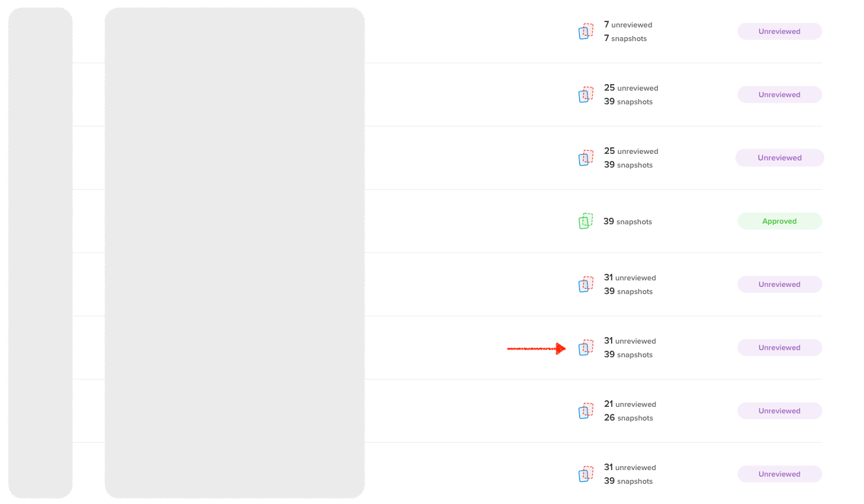
Task: Click the Unreviewed badge for the 7 snapshots build
Action: coord(779,31)
